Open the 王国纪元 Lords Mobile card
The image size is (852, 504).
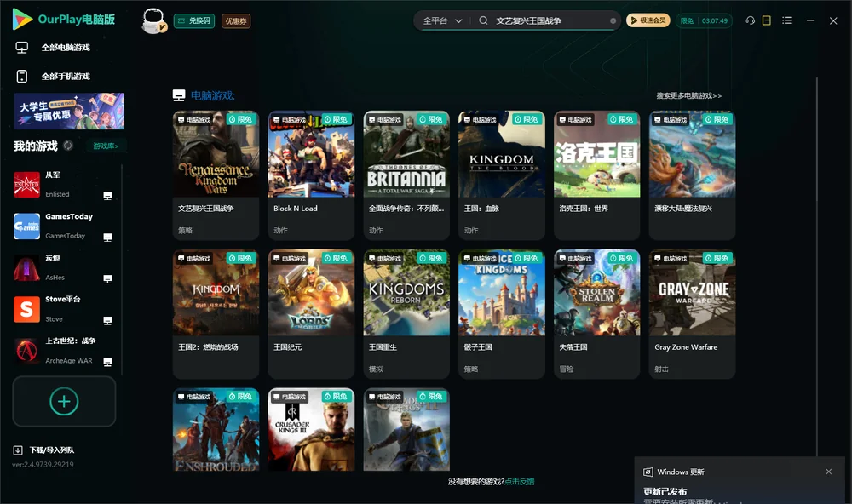[311, 314]
